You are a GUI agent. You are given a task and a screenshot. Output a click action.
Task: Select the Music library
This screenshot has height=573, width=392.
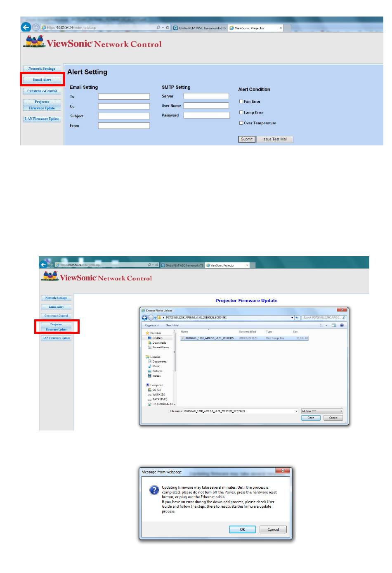click(154, 366)
